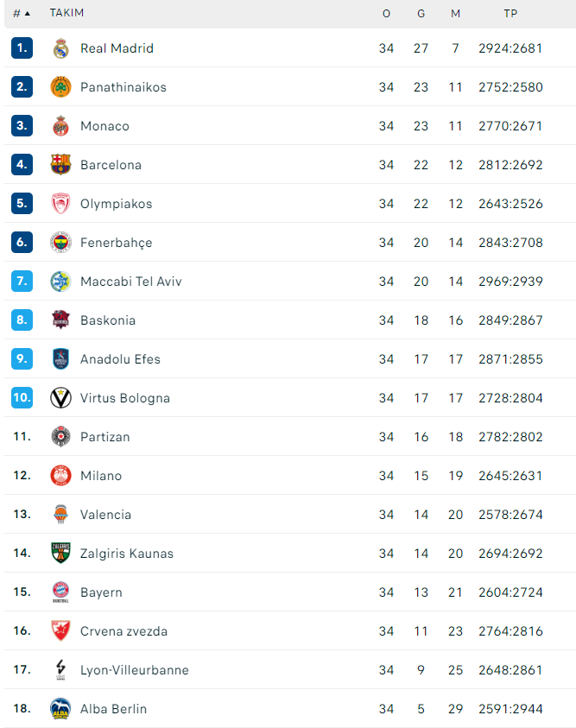Open the Lyon-Villeurbanne team link

click(x=135, y=670)
